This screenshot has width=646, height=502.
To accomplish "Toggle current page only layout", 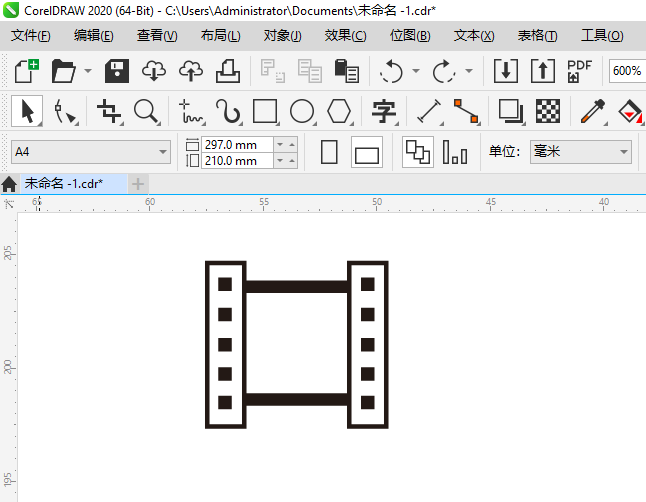I will coord(455,152).
